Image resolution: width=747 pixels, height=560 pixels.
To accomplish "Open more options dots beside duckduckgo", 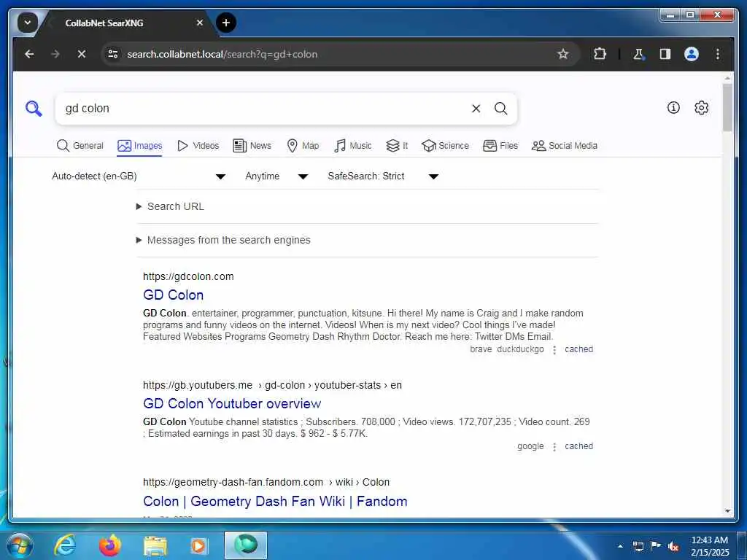I will (554, 350).
